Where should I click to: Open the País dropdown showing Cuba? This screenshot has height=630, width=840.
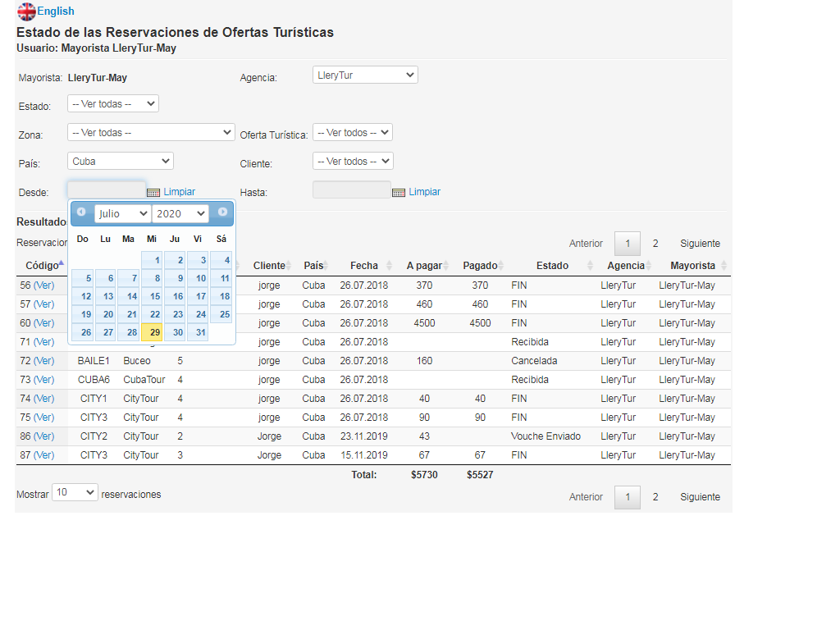[121, 162]
